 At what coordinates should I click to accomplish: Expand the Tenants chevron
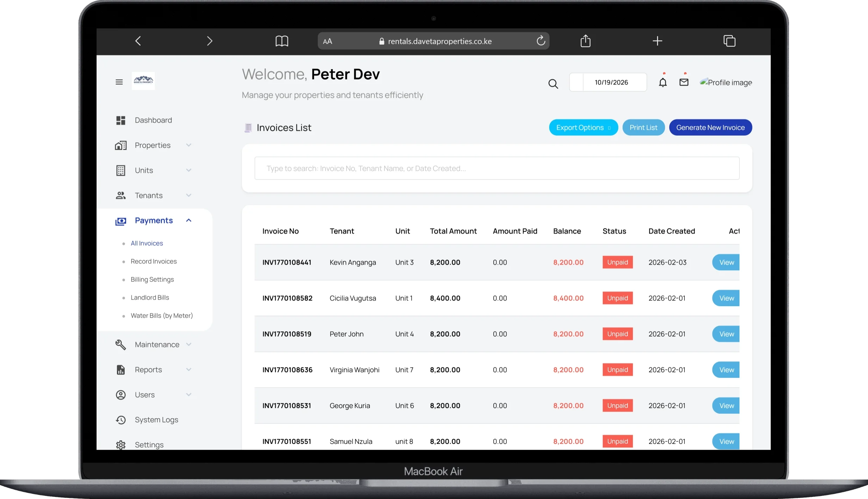[x=189, y=195]
